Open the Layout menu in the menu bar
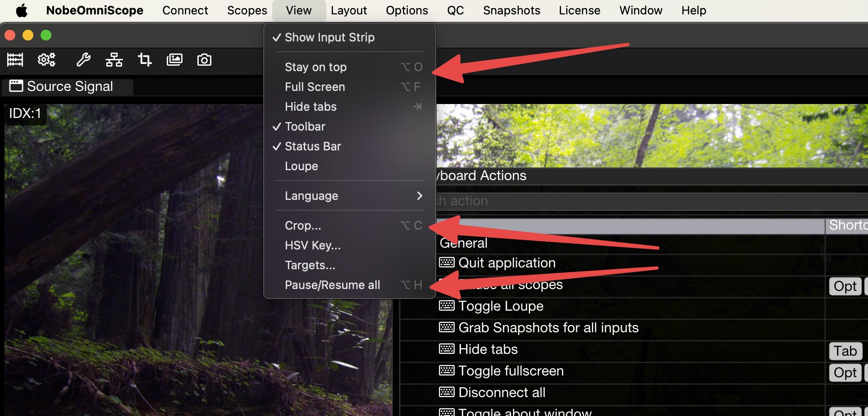 pyautogui.click(x=348, y=10)
